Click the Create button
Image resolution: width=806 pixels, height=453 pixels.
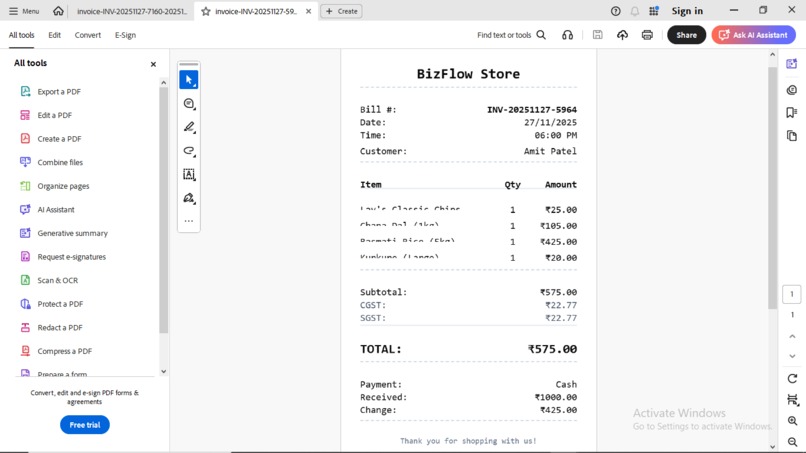click(x=341, y=11)
